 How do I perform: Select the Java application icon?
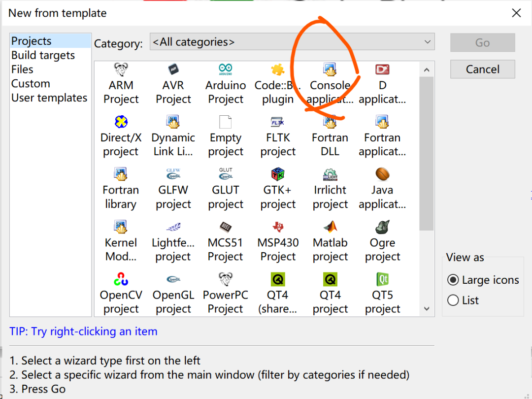382,174
